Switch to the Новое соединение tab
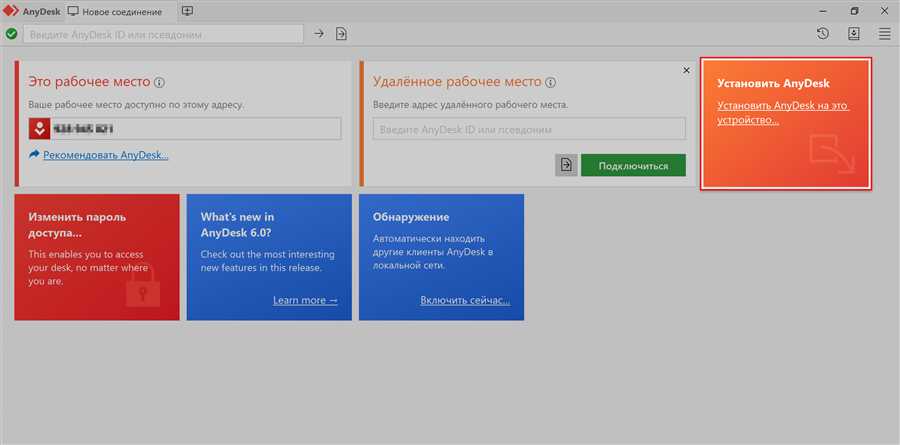Viewport: 900px width, 445px height. tap(115, 11)
